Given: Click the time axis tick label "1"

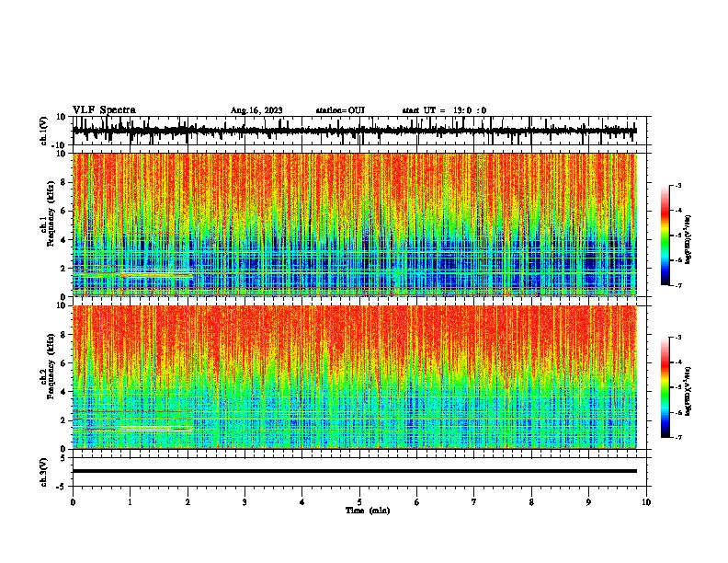Looking at the screenshot, I should [130, 502].
